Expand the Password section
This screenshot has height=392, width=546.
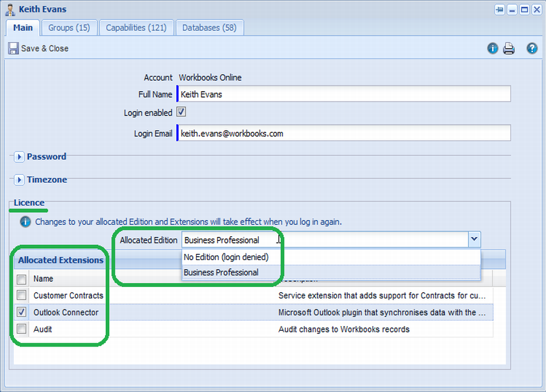coord(19,157)
